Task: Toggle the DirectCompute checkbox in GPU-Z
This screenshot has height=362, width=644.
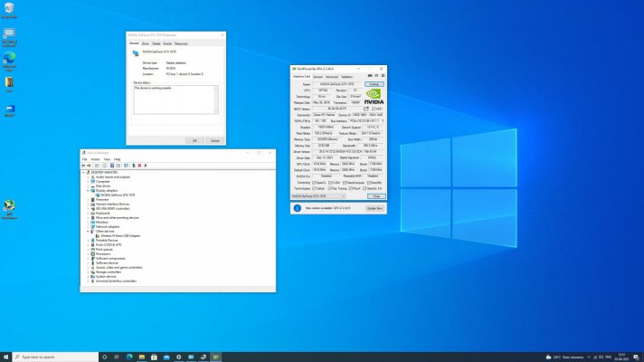Action: [345, 183]
